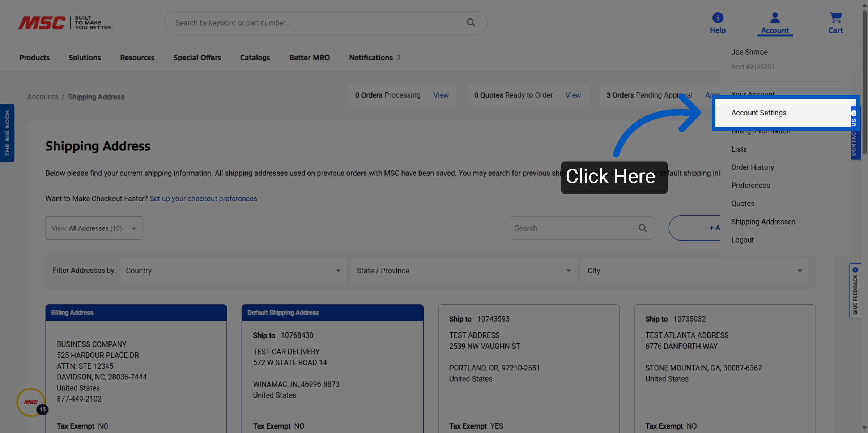Open the Help info icon
Image resolution: width=868 pixels, height=433 pixels.
tap(718, 18)
